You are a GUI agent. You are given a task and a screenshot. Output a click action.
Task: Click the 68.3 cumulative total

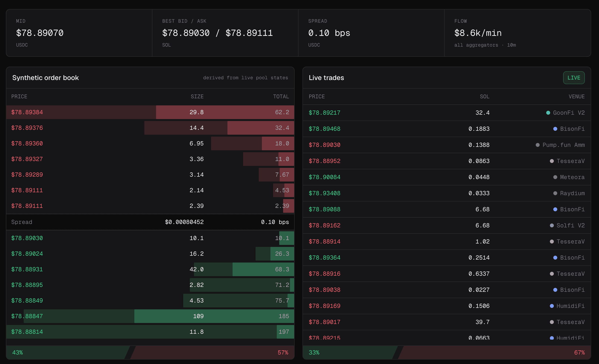point(282,269)
